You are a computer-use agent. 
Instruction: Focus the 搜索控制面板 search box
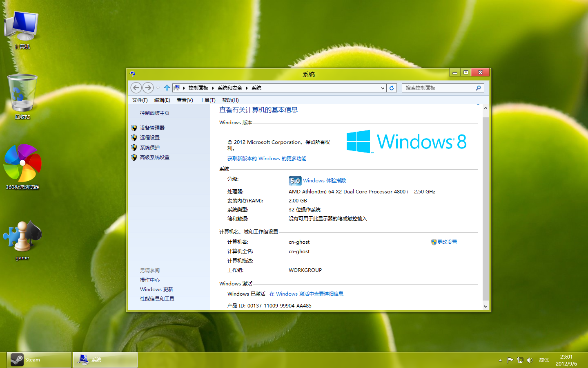pyautogui.click(x=443, y=88)
